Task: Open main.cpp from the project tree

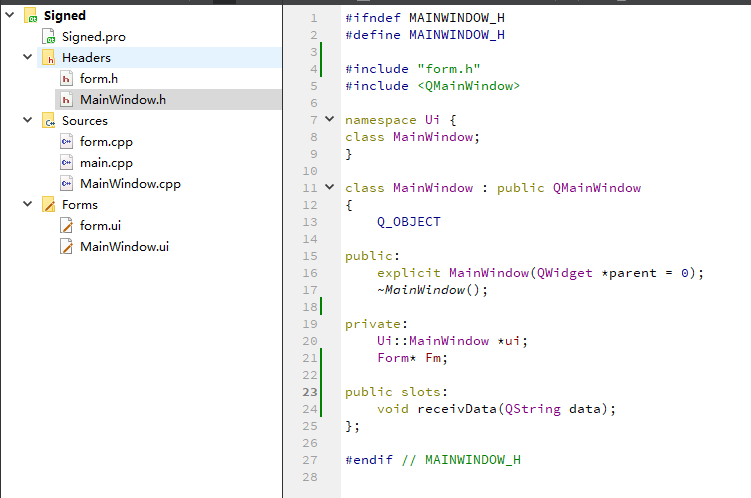Action: pos(106,163)
